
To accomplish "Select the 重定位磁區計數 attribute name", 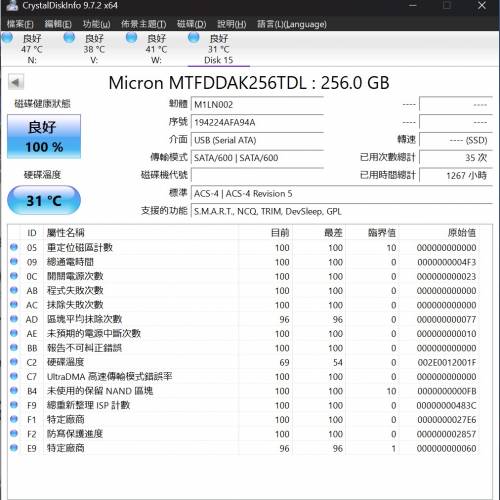I will [x=80, y=247].
